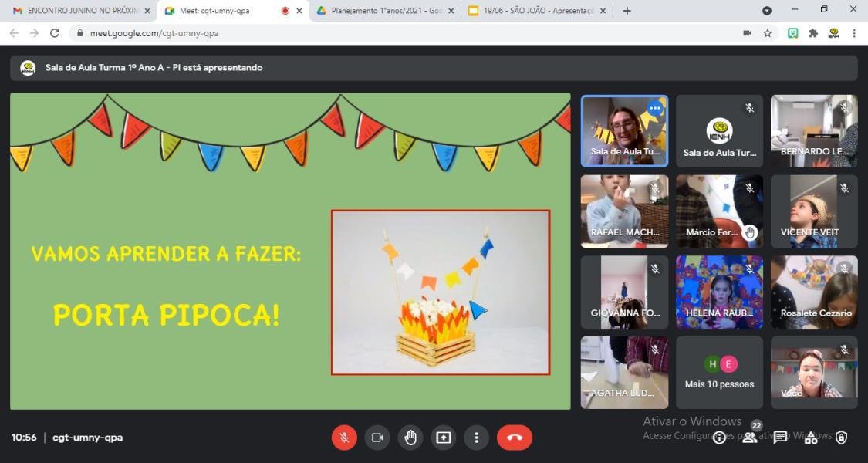
Task: Click Márcio's raised hand indicator
Action: 750,232
